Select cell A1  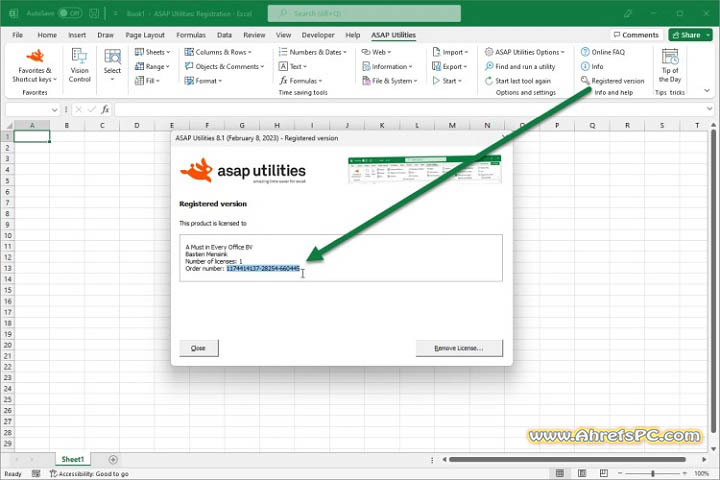pos(32,136)
